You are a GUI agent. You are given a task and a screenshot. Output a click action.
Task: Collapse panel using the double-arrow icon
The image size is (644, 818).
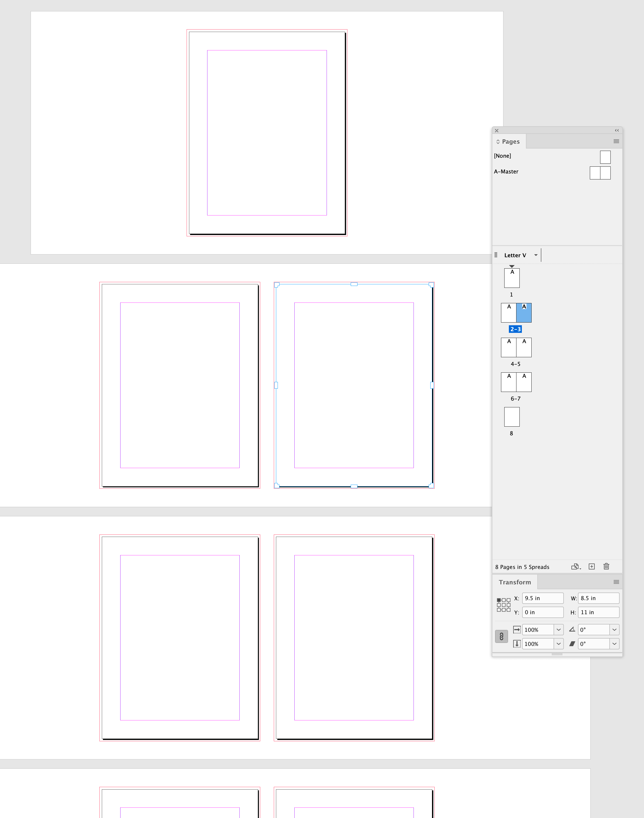pyautogui.click(x=617, y=130)
